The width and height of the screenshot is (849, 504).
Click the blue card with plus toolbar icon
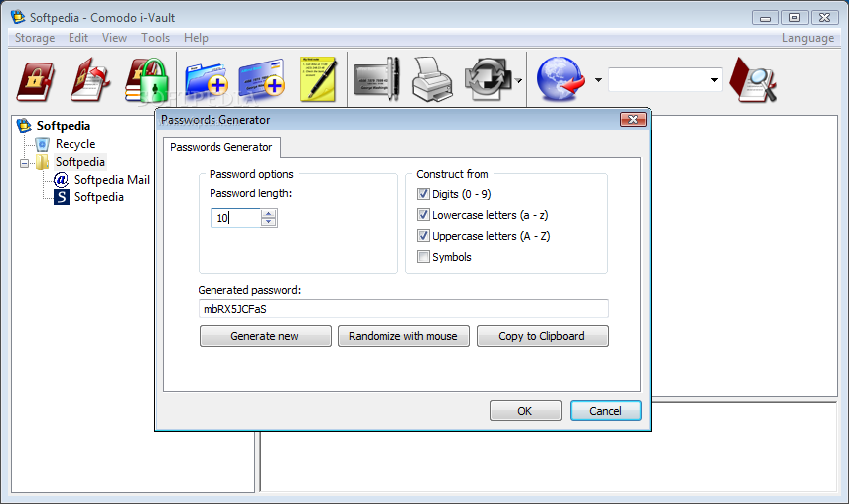[x=262, y=80]
